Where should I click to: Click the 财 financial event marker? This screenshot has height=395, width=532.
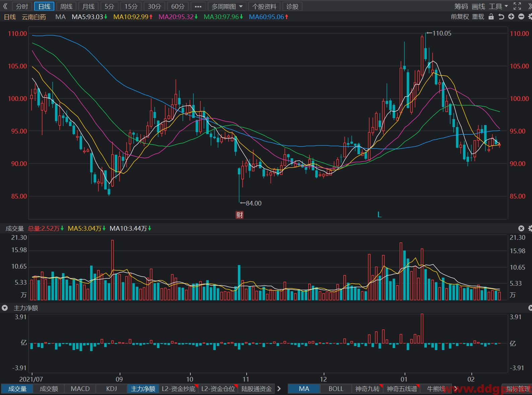coord(240,215)
